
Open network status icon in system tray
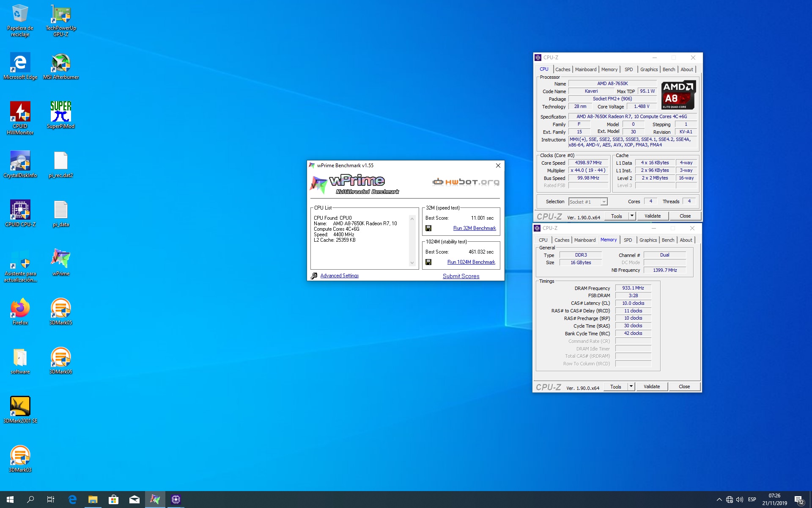[730, 500]
